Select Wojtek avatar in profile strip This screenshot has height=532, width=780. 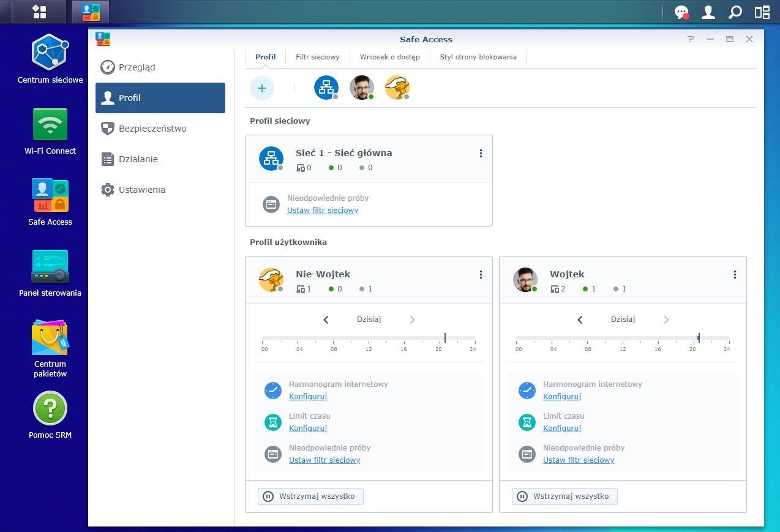pyautogui.click(x=362, y=88)
